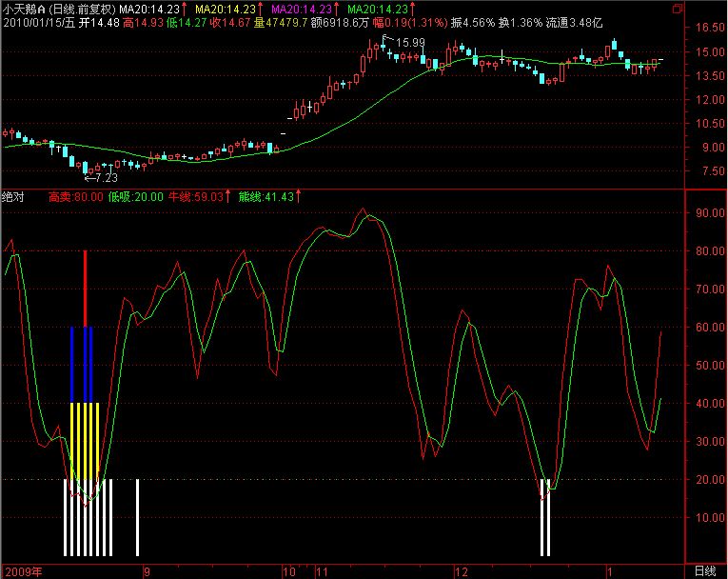728x579 pixels.
Task: Click the 7.23 low price marker
Action: point(101,177)
